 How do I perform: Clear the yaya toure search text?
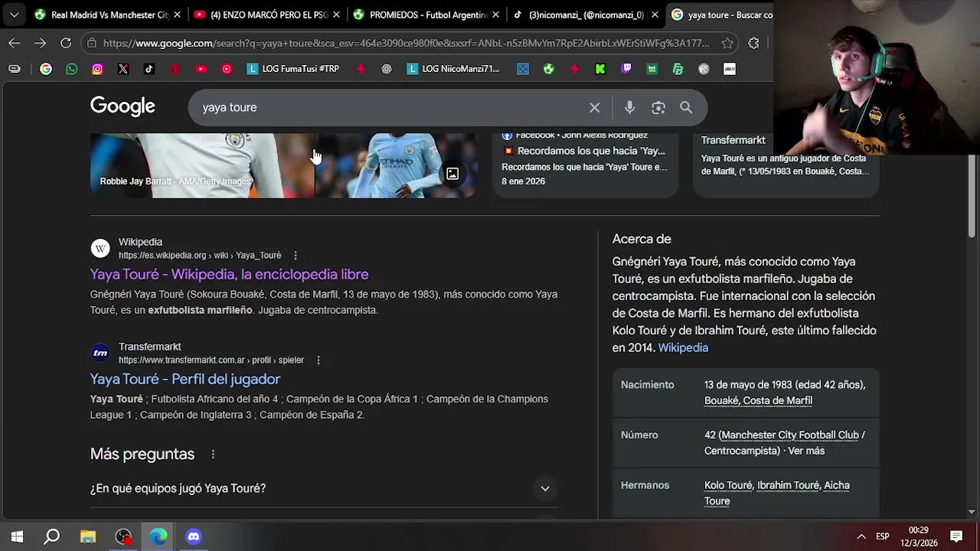pyautogui.click(x=595, y=108)
